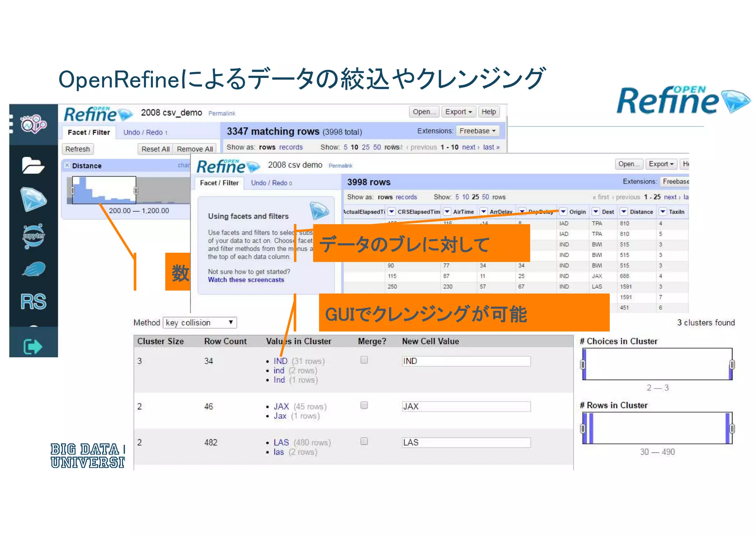
Task: Click the Permalink link in the back window
Action: coord(221,113)
